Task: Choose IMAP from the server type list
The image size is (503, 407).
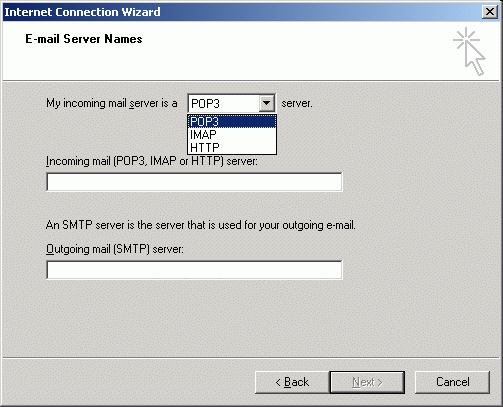Action: (x=232, y=134)
